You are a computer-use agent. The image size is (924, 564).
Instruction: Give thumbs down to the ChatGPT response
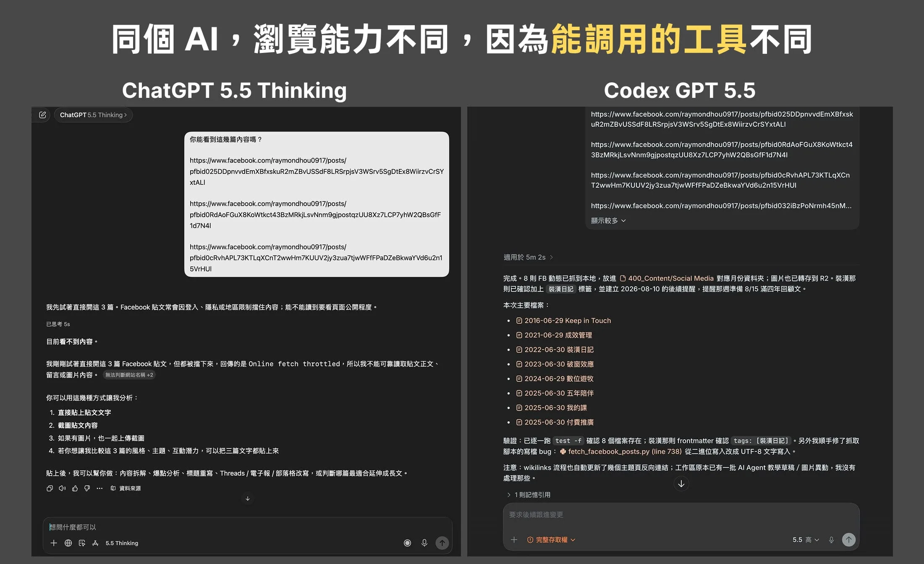point(87,488)
